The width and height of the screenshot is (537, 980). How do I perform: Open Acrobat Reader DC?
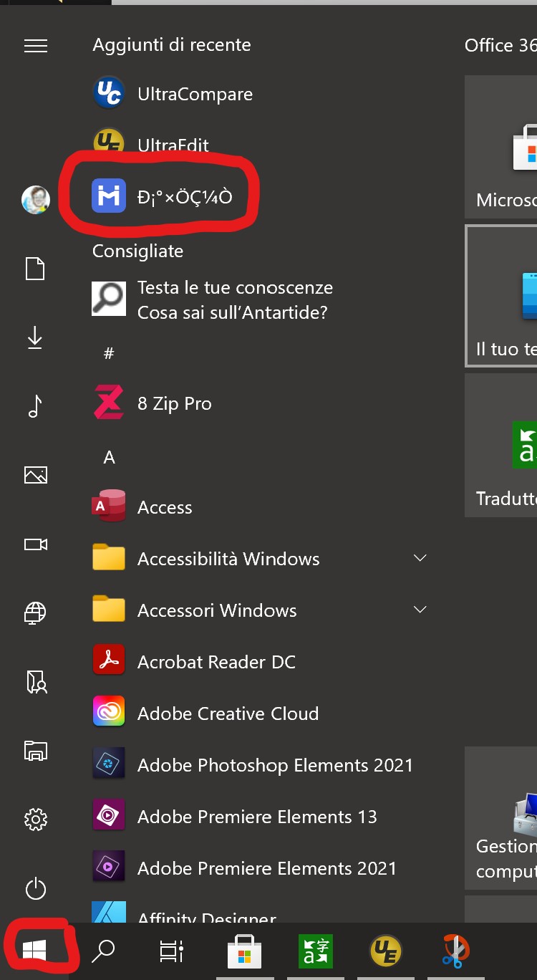(216, 662)
